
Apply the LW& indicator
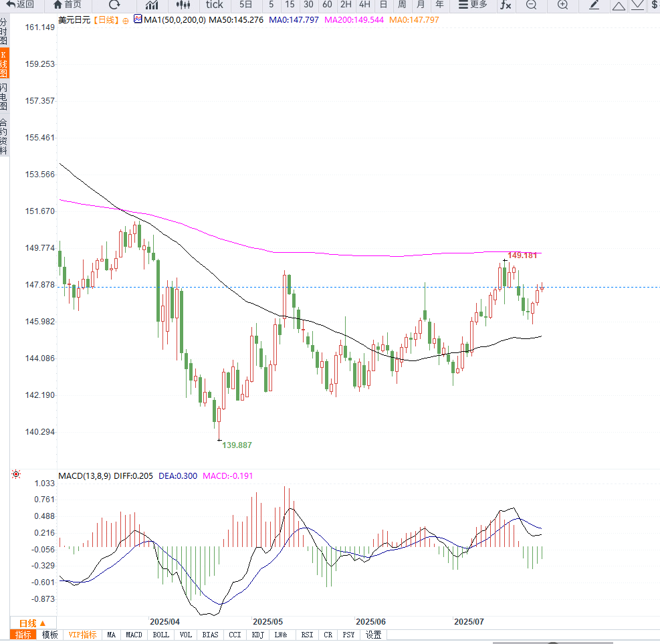281,635
